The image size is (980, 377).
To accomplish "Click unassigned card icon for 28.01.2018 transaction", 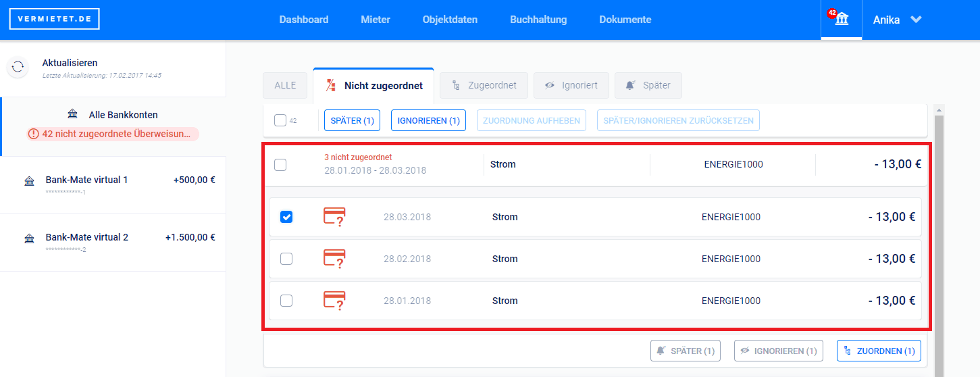I will click(x=335, y=301).
